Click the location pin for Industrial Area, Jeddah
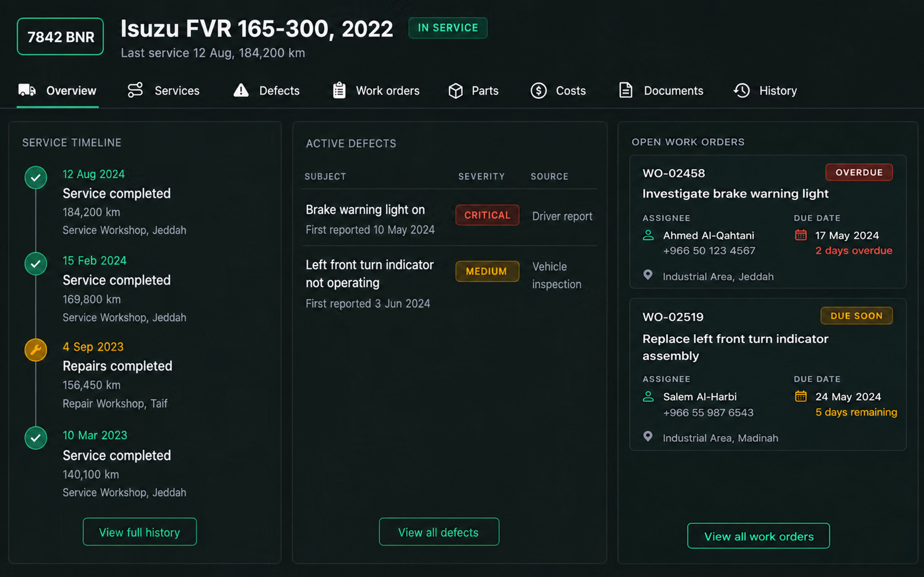The width and height of the screenshot is (924, 577). point(648,275)
